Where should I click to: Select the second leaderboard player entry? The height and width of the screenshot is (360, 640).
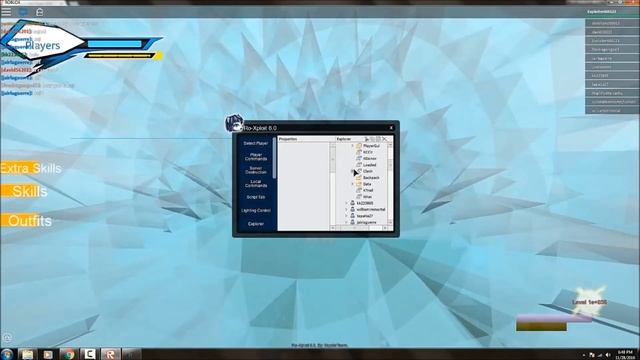612,32
